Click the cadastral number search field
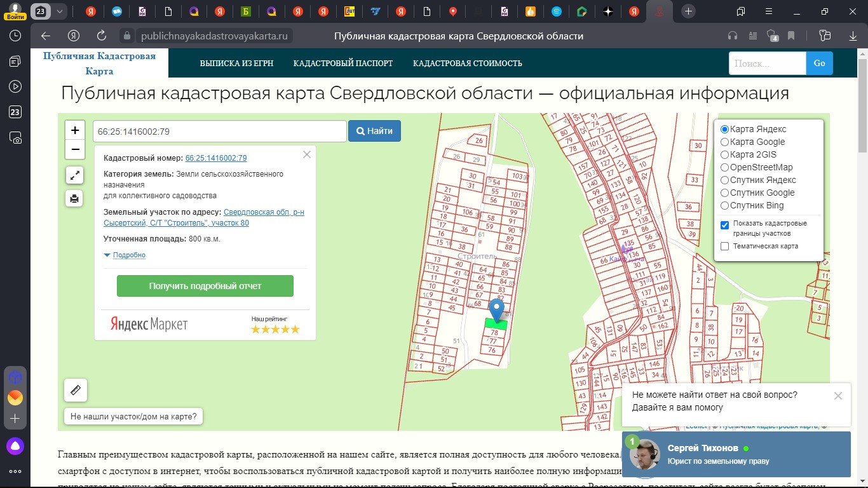 point(219,132)
